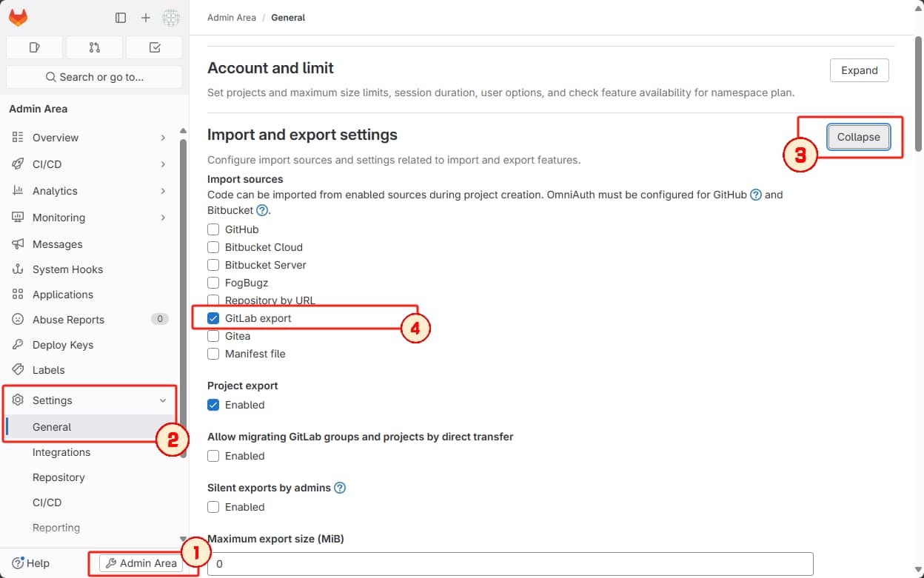Click the Issues shortcut icon

click(x=34, y=47)
